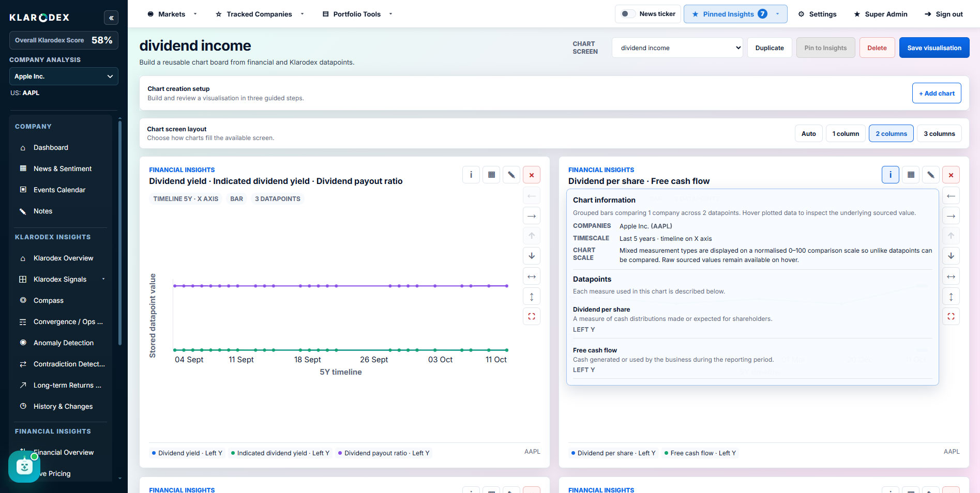Fullscreen the Dividend per share chart
This screenshot has height=493, width=980.
point(951,316)
